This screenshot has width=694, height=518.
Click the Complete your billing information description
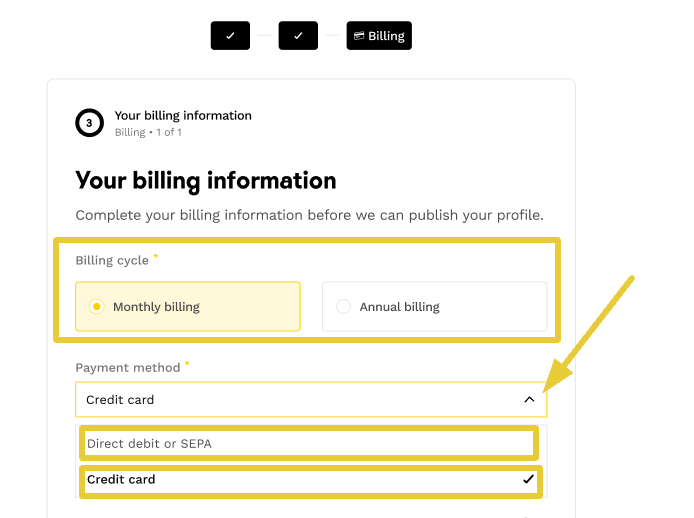tap(309, 215)
